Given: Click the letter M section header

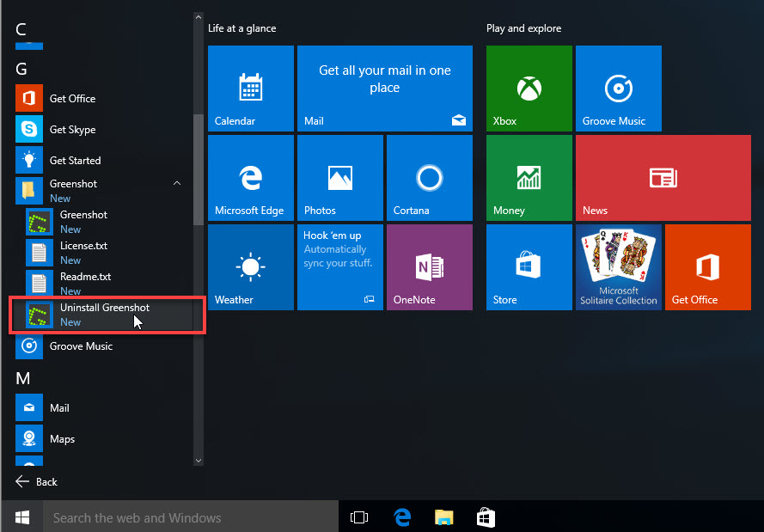Looking at the screenshot, I should point(23,378).
